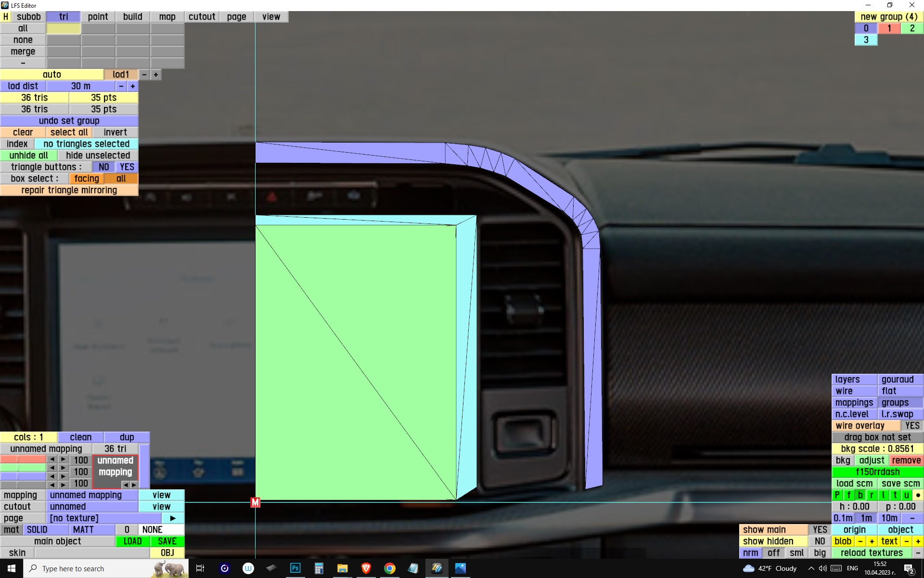Click the H button top-left
This screenshot has height=578, width=924.
(6, 17)
